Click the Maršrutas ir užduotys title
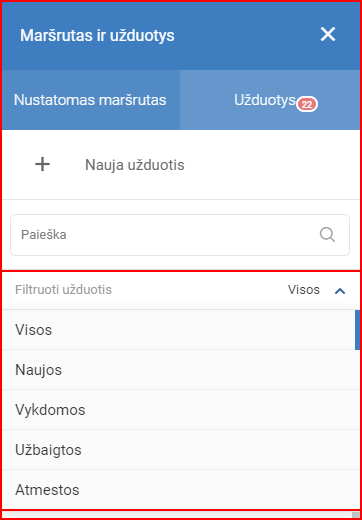The width and height of the screenshot is (362, 520). tap(97, 35)
